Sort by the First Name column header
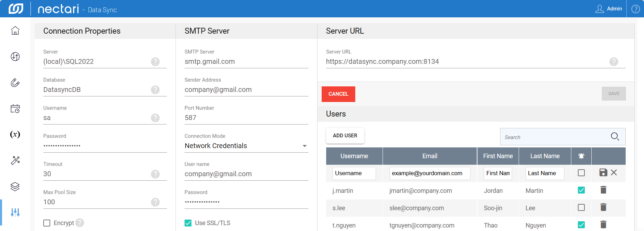This screenshot has width=644, height=231. [x=498, y=156]
